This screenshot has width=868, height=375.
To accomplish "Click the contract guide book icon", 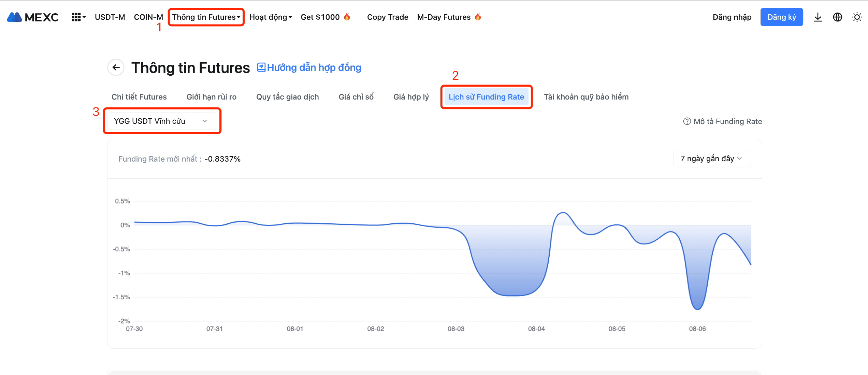I will click(x=261, y=67).
